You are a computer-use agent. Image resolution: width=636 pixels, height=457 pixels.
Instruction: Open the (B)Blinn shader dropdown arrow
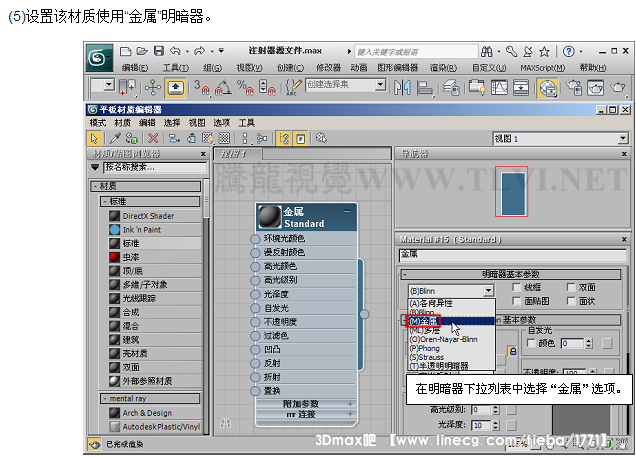pyautogui.click(x=488, y=291)
